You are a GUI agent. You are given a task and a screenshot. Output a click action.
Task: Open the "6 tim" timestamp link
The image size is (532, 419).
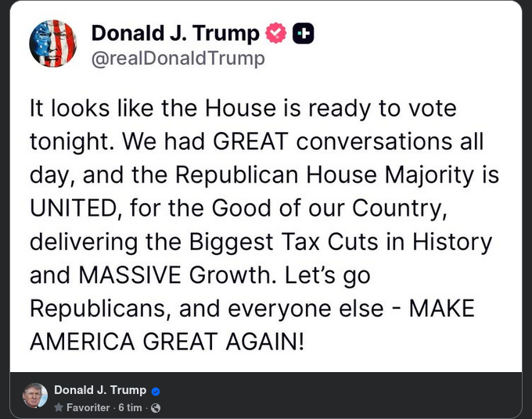(130, 408)
